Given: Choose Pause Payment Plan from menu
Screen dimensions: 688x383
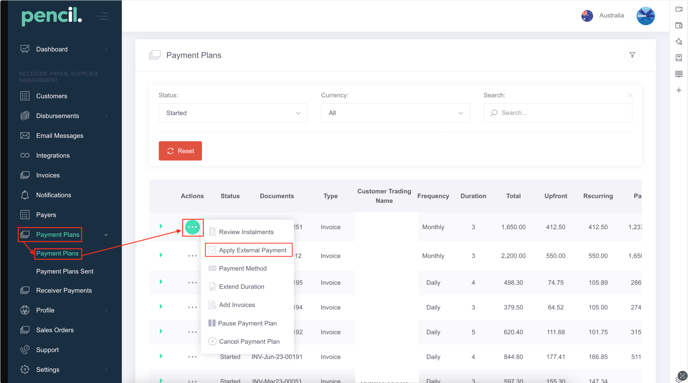Looking at the screenshot, I should (x=243, y=323).
